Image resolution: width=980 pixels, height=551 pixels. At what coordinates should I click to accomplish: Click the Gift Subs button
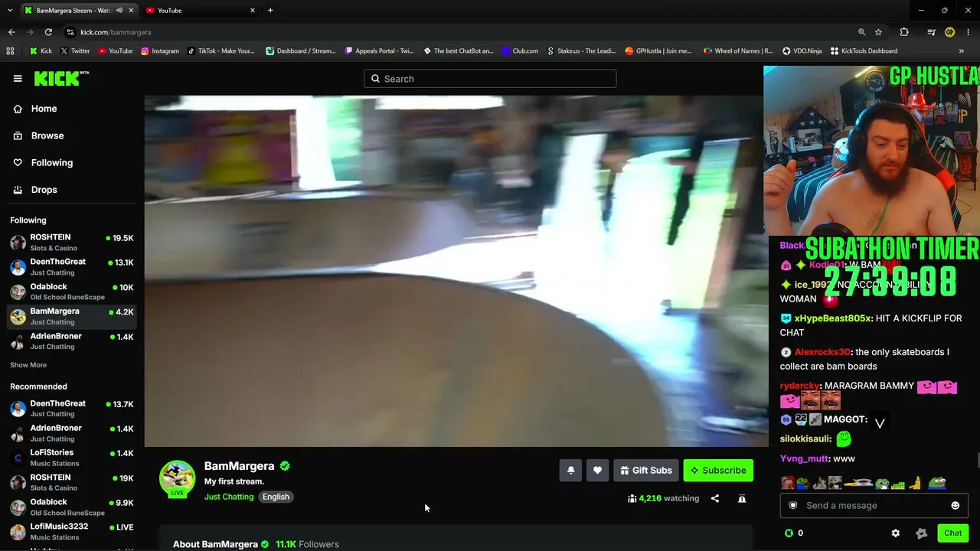646,471
